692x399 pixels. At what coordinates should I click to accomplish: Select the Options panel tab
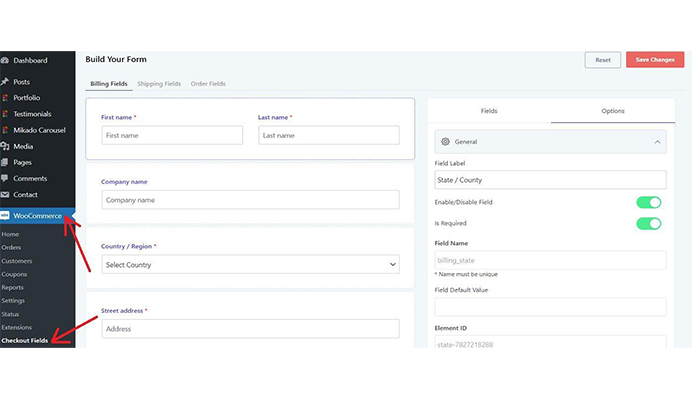(613, 111)
